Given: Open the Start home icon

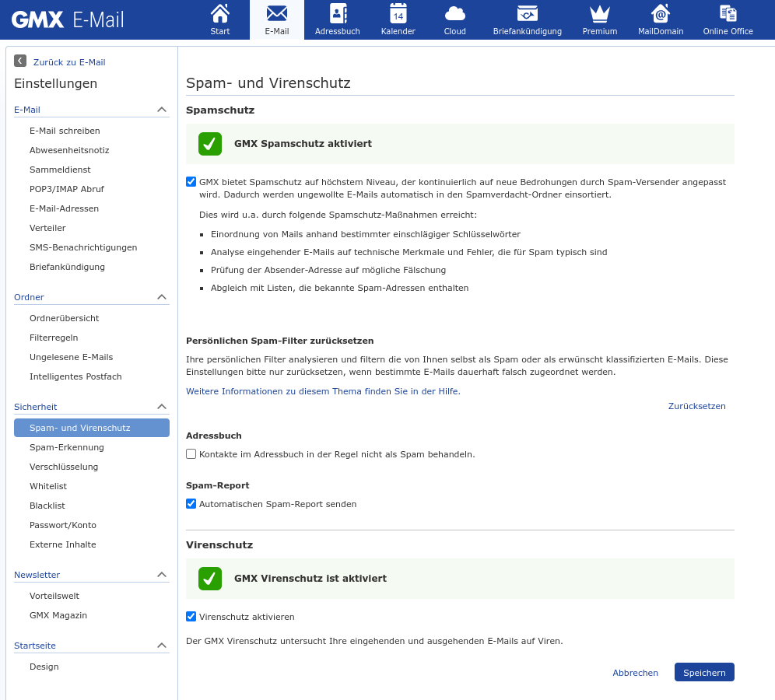Looking at the screenshot, I should click(x=220, y=14).
